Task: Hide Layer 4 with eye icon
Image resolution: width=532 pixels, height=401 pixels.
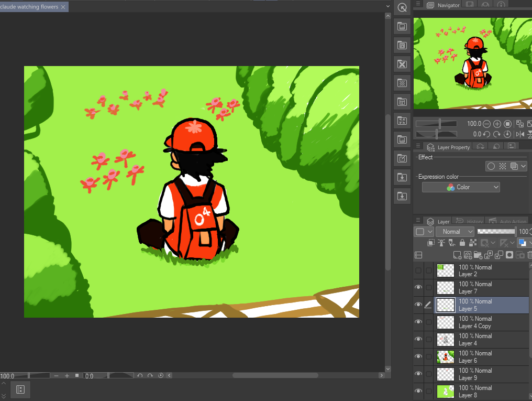Action: 418,339
